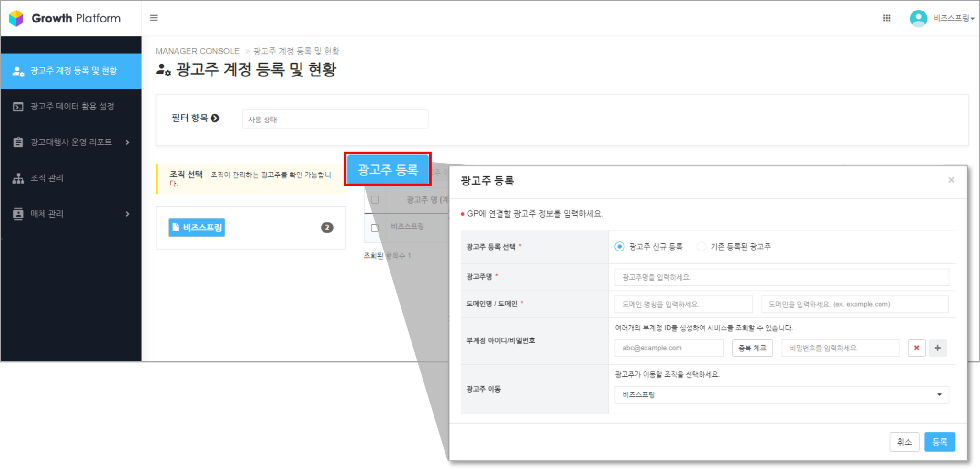980x469 pixels.
Task: Expand the 광고대행사 운영 리포트 submenu
Action: pos(127,142)
